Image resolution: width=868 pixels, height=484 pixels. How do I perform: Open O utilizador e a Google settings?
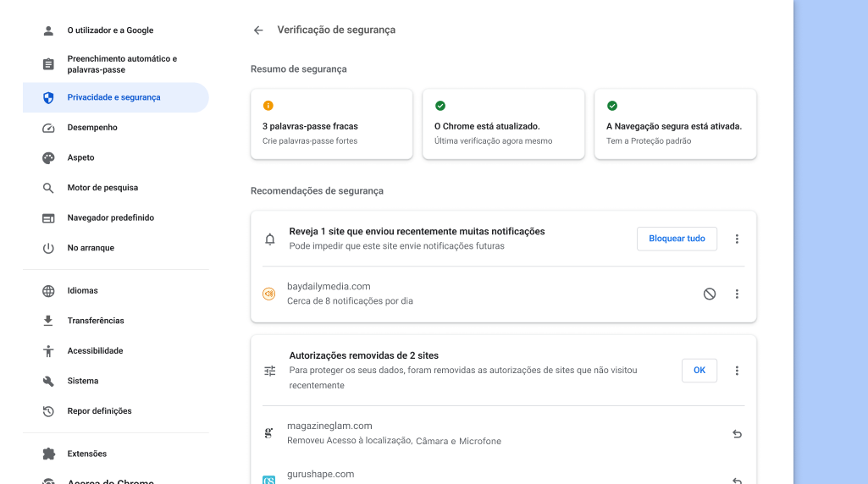[x=116, y=30]
